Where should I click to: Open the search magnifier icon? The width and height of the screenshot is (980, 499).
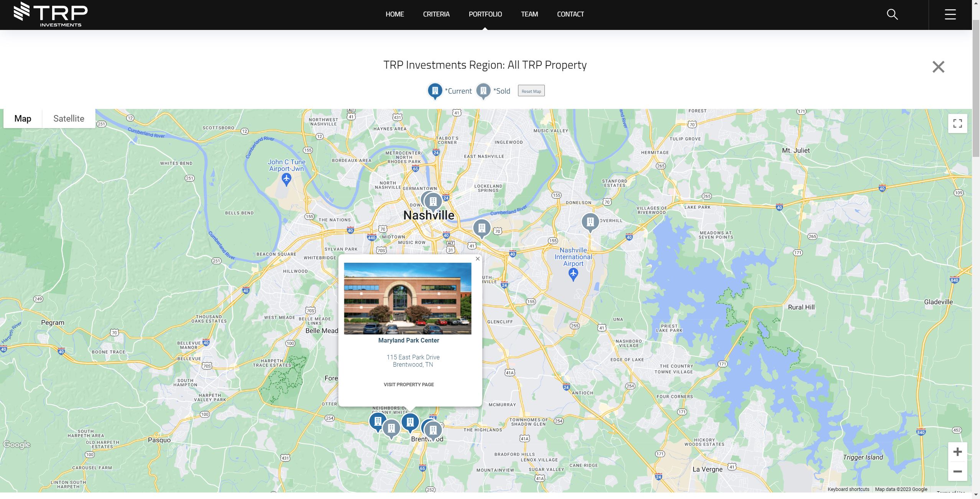tap(892, 15)
